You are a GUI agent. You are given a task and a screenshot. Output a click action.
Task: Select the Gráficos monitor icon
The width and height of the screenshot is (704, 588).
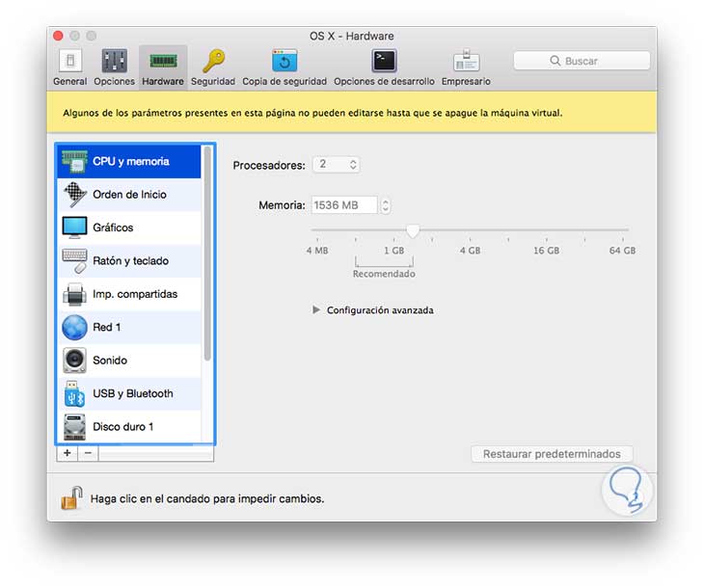click(x=74, y=227)
